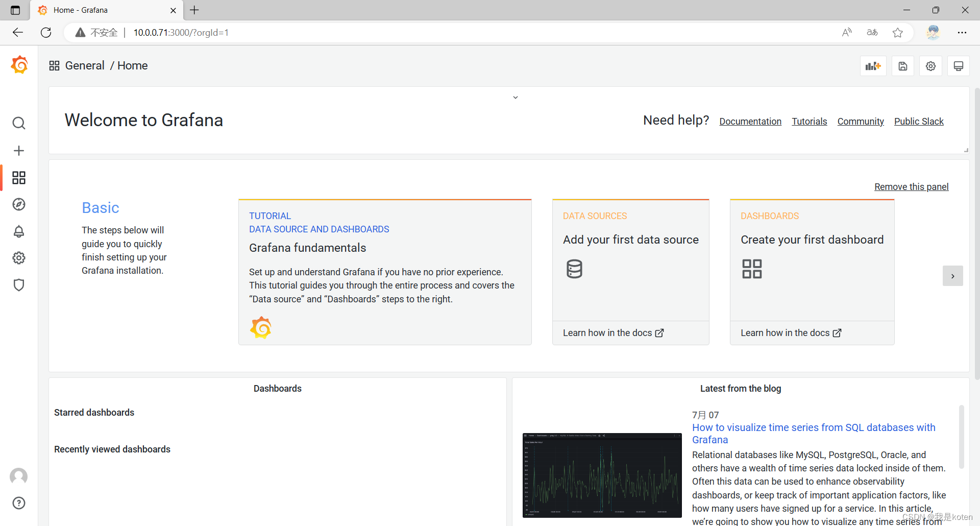Viewport: 980px width, 526px height.
Task: Click the page vertical scrollbar
Action: pyautogui.click(x=977, y=233)
